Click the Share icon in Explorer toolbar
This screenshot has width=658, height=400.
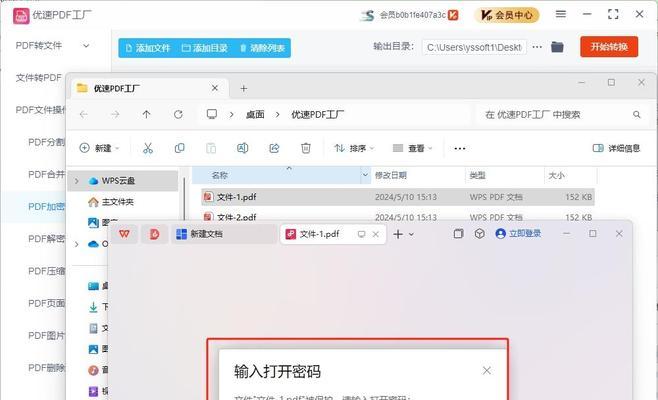click(x=274, y=148)
